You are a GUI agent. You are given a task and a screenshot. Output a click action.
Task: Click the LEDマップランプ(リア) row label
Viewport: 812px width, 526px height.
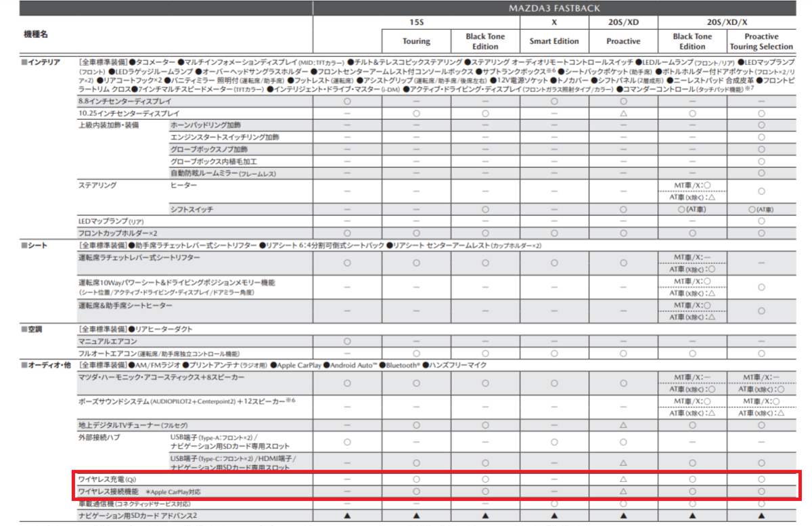[x=110, y=222]
